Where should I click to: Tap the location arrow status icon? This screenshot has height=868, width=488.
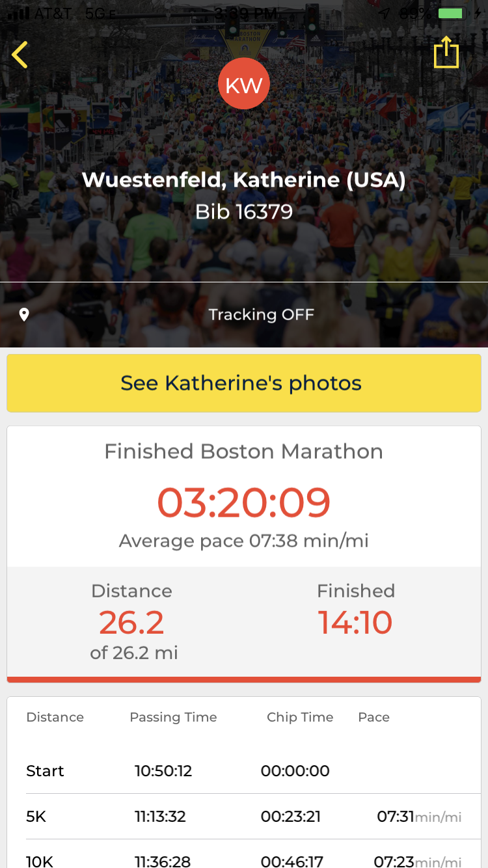tap(384, 14)
